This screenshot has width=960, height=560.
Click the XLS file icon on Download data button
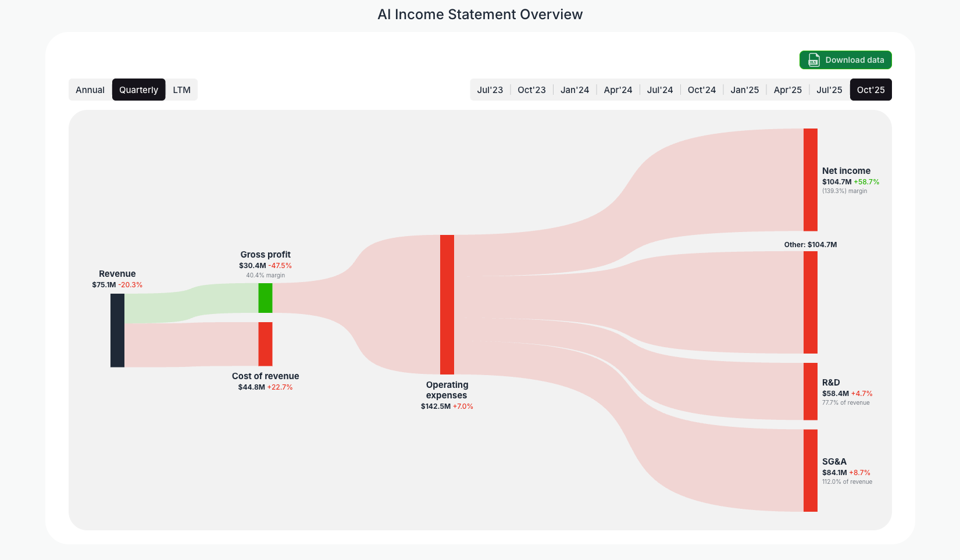tap(814, 60)
